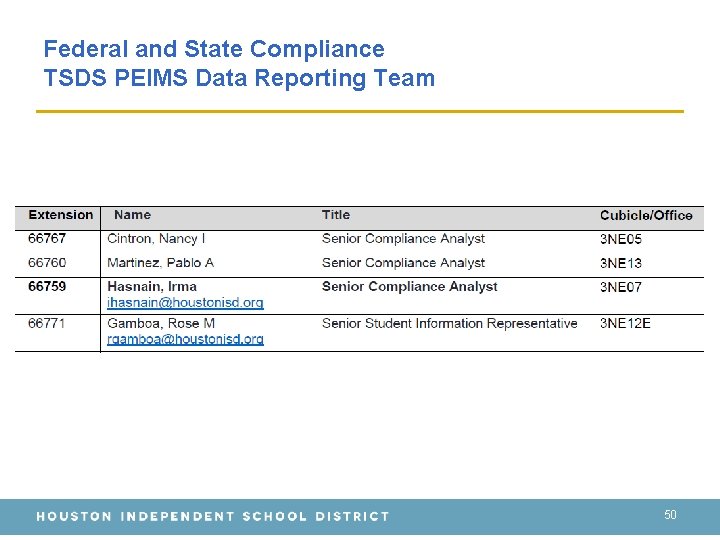Select the Cintron, Nancy I name cell
The width and height of the screenshot is (720, 540).
coord(156,239)
